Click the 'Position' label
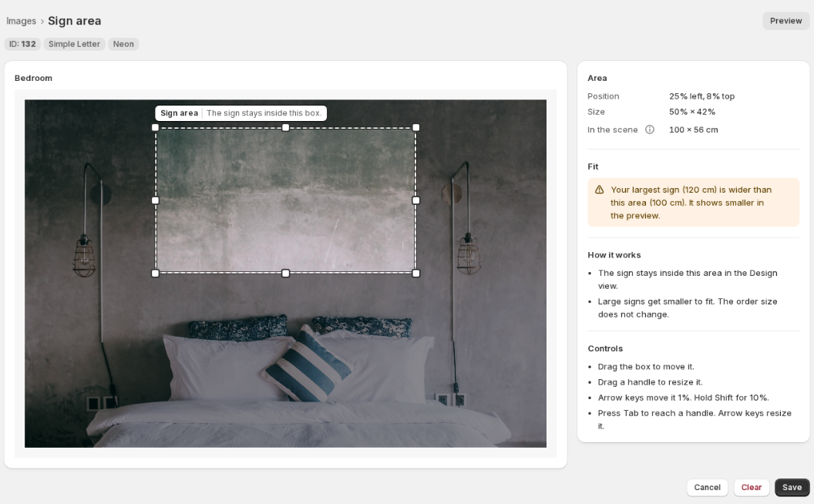Viewport: 814px width, 504px height. (x=604, y=96)
